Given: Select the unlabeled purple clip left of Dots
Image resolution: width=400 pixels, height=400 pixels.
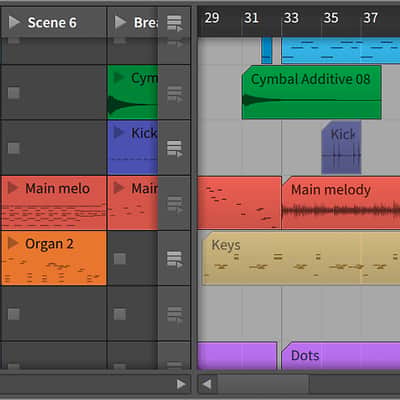Looking at the screenshot, I should pos(237,355).
